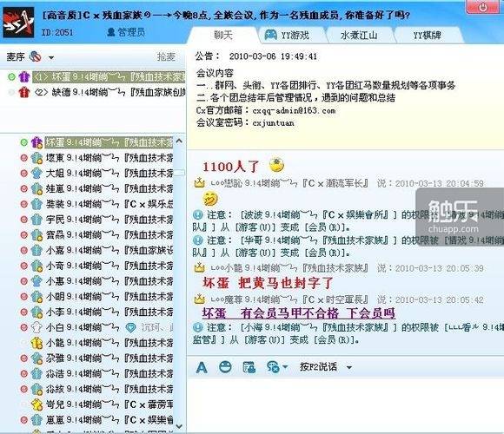
Task: Click the info icon of the 小海 notice
Action: 197,327
